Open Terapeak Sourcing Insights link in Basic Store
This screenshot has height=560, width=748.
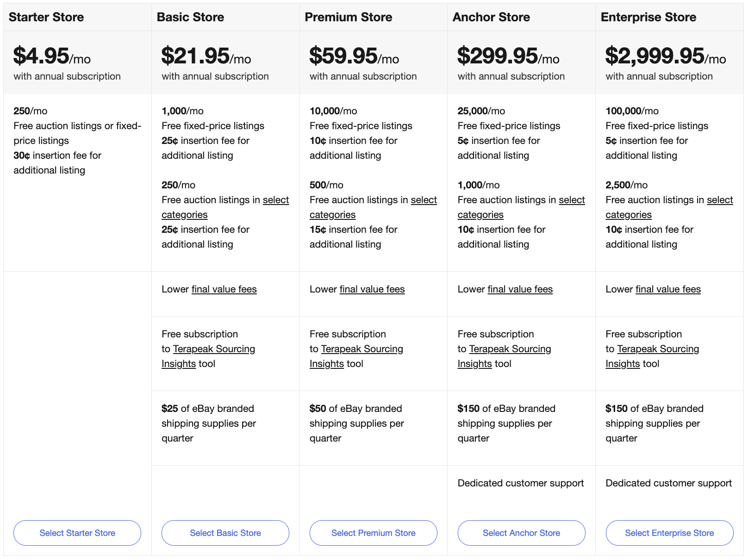[214, 349]
